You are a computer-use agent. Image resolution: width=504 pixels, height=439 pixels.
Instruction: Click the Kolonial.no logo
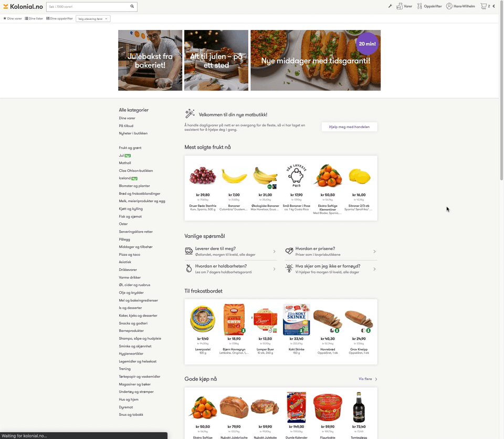[23, 6]
